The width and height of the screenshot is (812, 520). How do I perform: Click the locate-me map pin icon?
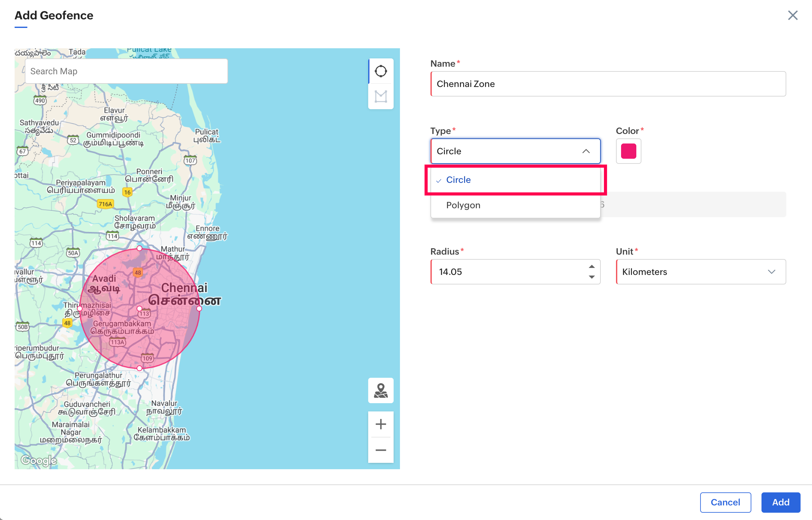(381, 390)
